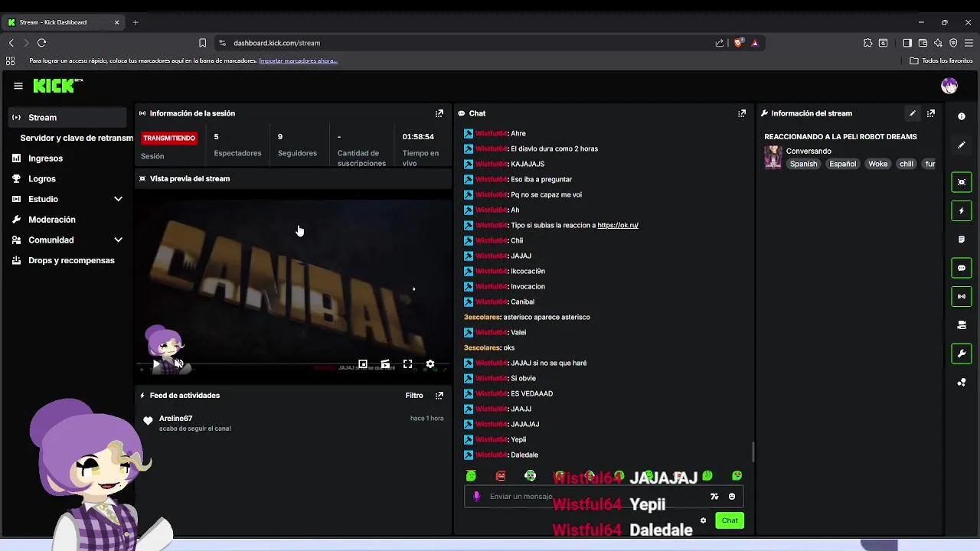
Task: Open stream preview settings gear
Action: (x=430, y=364)
